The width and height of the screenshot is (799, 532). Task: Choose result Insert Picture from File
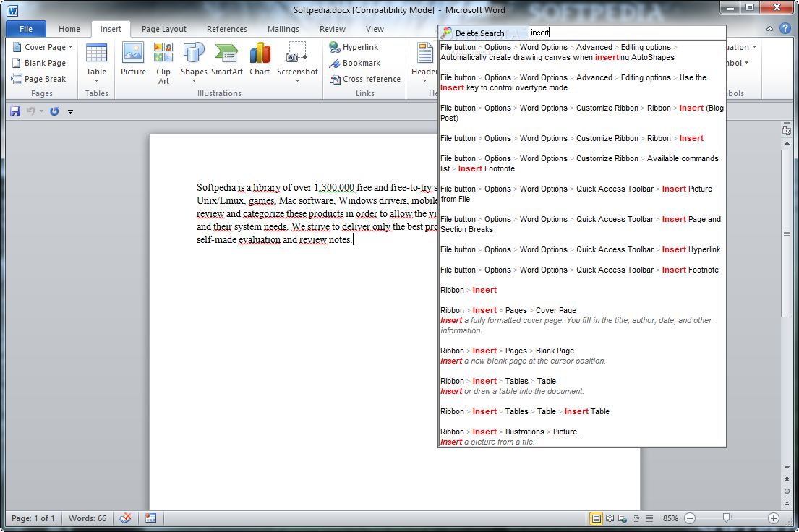582,194
